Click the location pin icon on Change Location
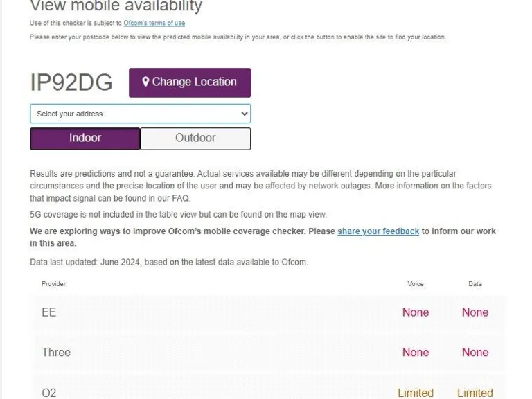The height and width of the screenshot is (399, 532). tap(145, 82)
